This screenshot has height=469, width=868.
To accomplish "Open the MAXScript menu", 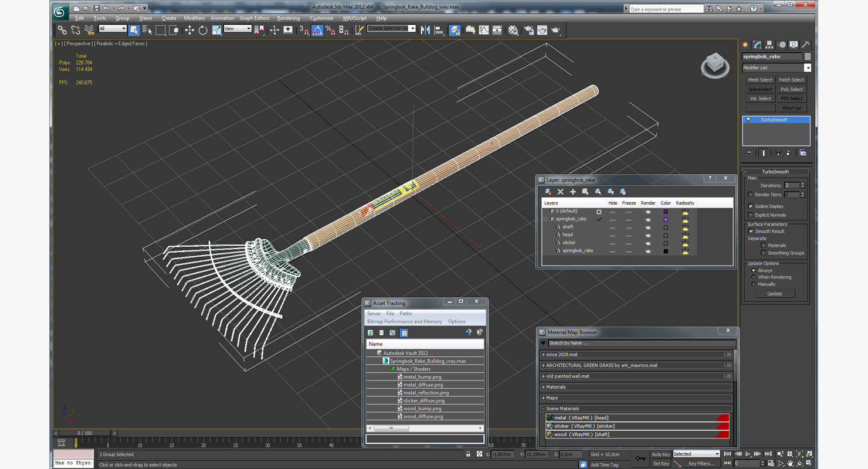I will tap(355, 18).
